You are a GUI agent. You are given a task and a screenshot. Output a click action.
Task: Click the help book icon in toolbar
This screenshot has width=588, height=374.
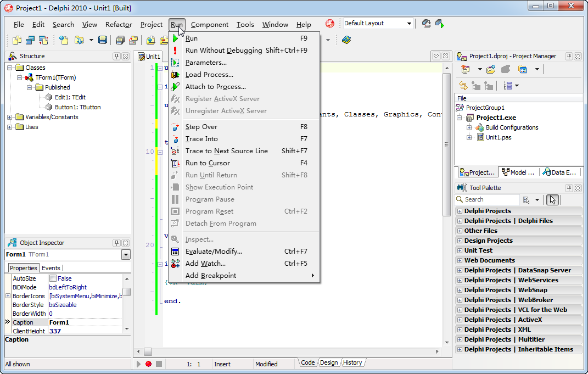[x=346, y=40]
